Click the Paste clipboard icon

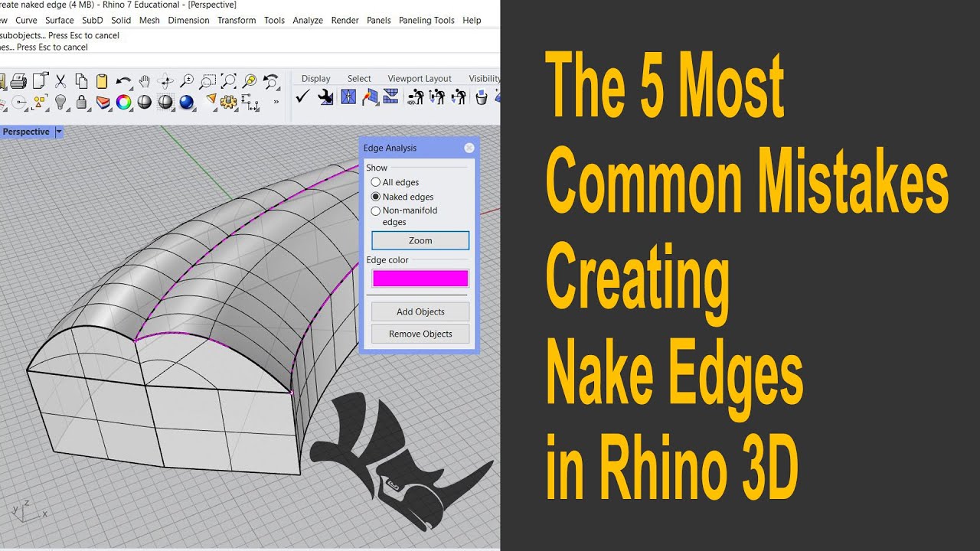tap(102, 80)
